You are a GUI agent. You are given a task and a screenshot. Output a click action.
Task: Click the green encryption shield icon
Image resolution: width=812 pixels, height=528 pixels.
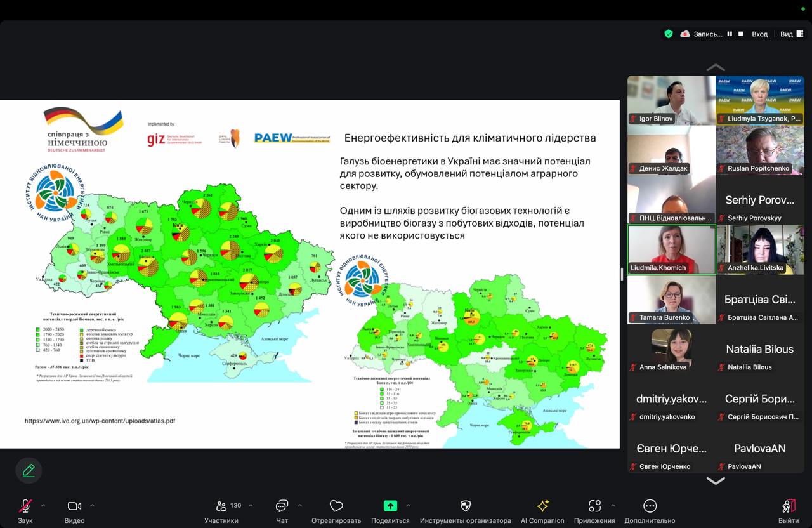click(x=668, y=34)
